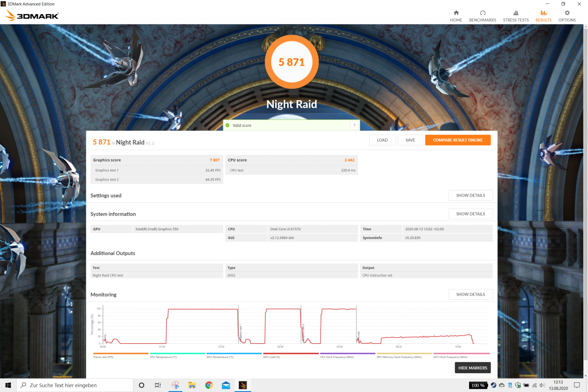Open notification center icon
588x392 pixels.
[577, 385]
